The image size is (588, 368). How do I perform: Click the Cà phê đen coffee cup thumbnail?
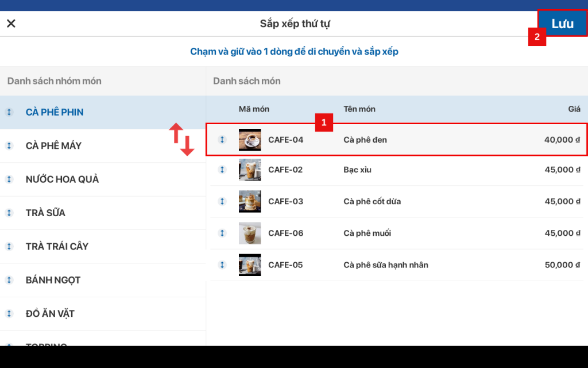pyautogui.click(x=250, y=140)
